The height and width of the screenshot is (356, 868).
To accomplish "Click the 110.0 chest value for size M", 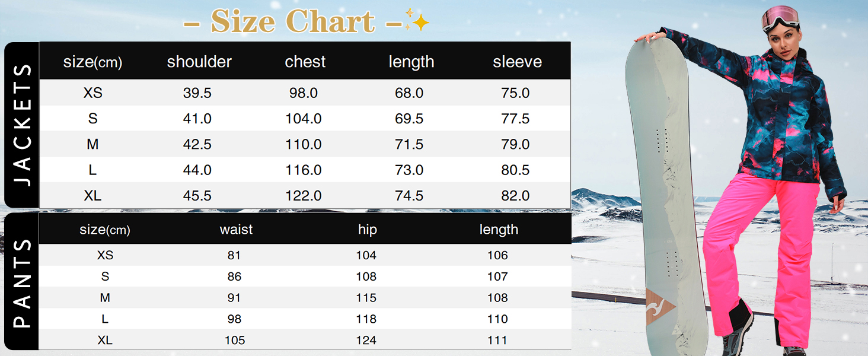I will click(x=304, y=144).
